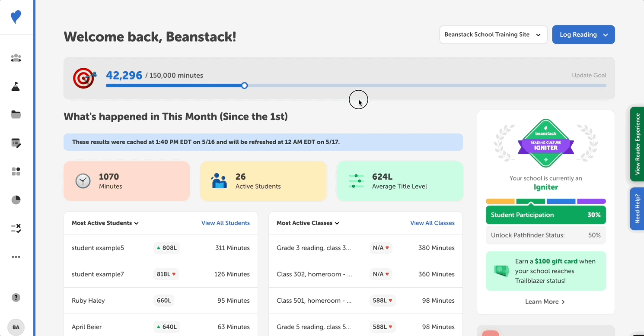
Task: Select the approvals checklist icon
Action: click(16, 228)
